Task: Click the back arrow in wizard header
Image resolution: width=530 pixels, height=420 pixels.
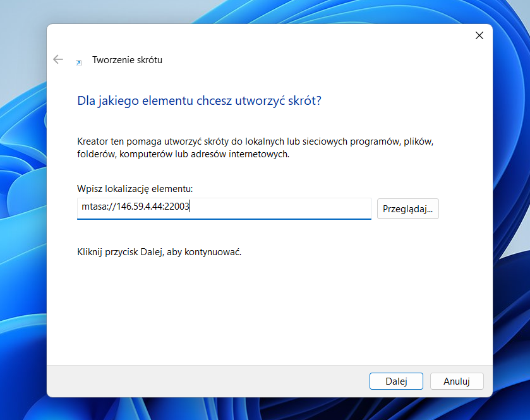Action: (58, 59)
